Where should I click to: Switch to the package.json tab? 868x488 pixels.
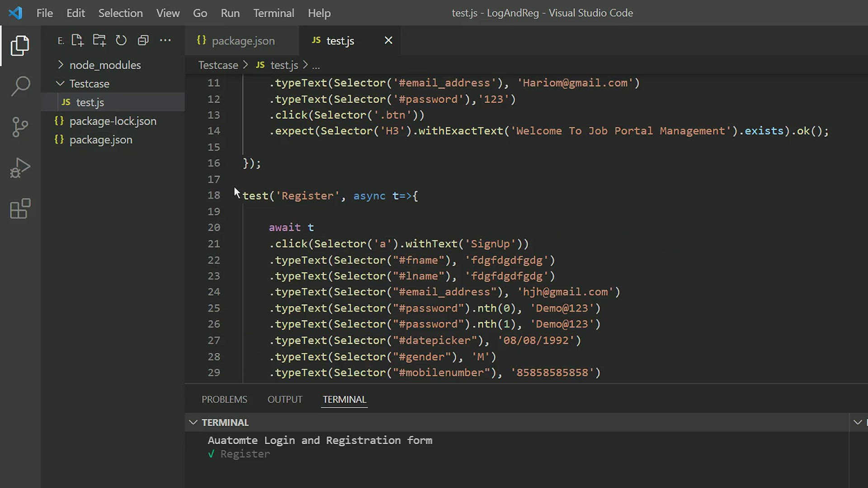(243, 41)
